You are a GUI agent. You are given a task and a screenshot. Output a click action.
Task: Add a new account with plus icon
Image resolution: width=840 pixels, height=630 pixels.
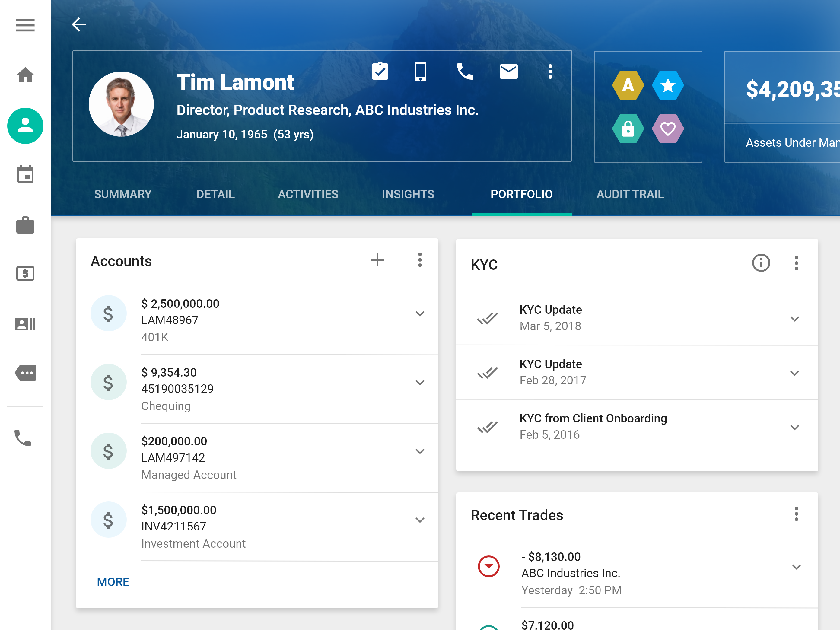[x=377, y=260]
